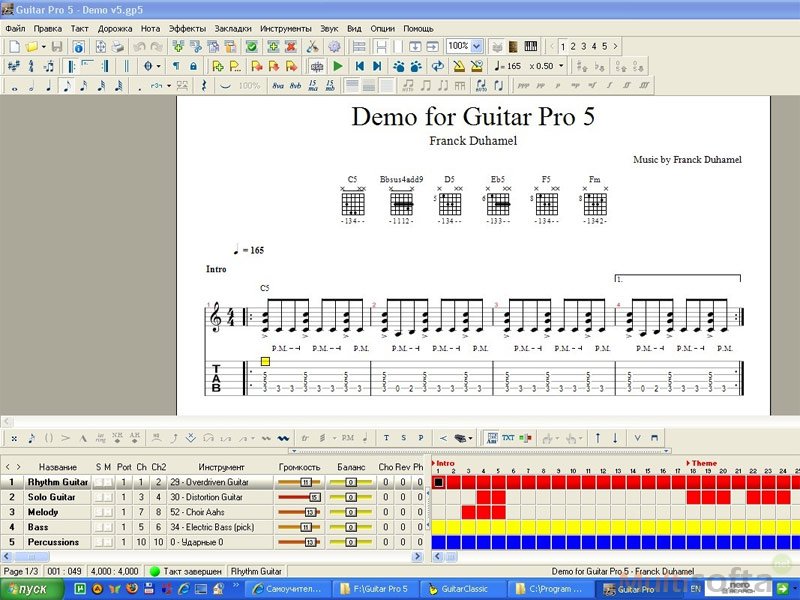
Task: Click the green play button
Action: (x=338, y=66)
